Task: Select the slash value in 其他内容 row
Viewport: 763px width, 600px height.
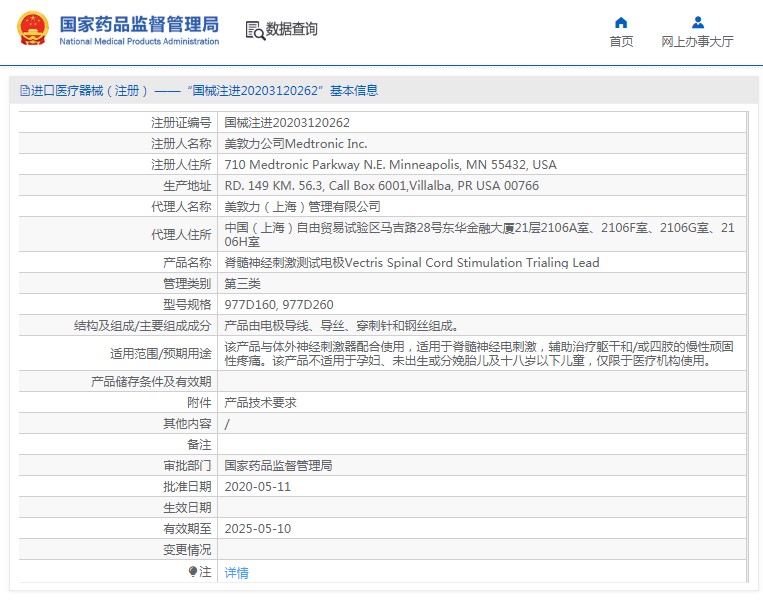Action: pos(227,424)
